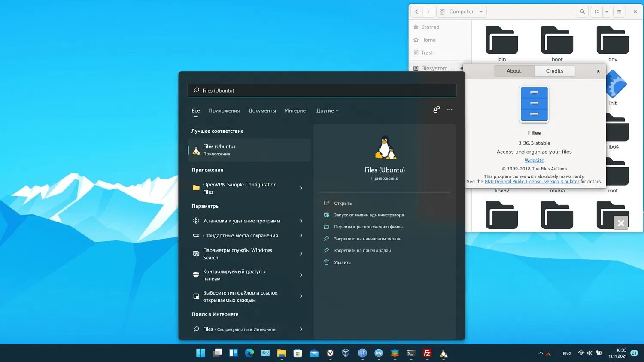Image resolution: width=644 pixels, height=362 pixels.
Task: Open the bin folder in Files
Action: click(x=502, y=43)
